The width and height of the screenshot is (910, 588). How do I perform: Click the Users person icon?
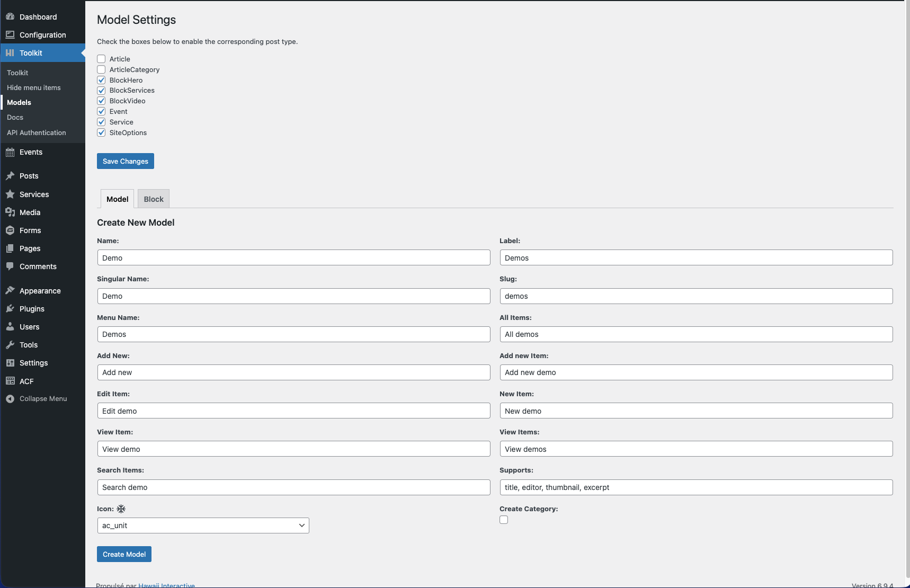click(10, 327)
